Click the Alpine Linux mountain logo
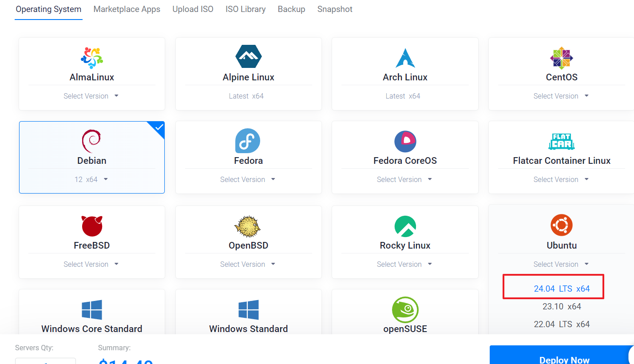The width and height of the screenshot is (634, 364). (249, 56)
